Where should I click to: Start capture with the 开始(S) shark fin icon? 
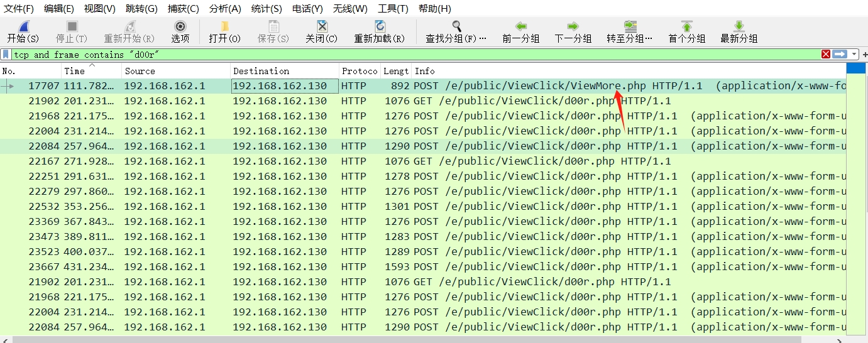click(x=23, y=26)
